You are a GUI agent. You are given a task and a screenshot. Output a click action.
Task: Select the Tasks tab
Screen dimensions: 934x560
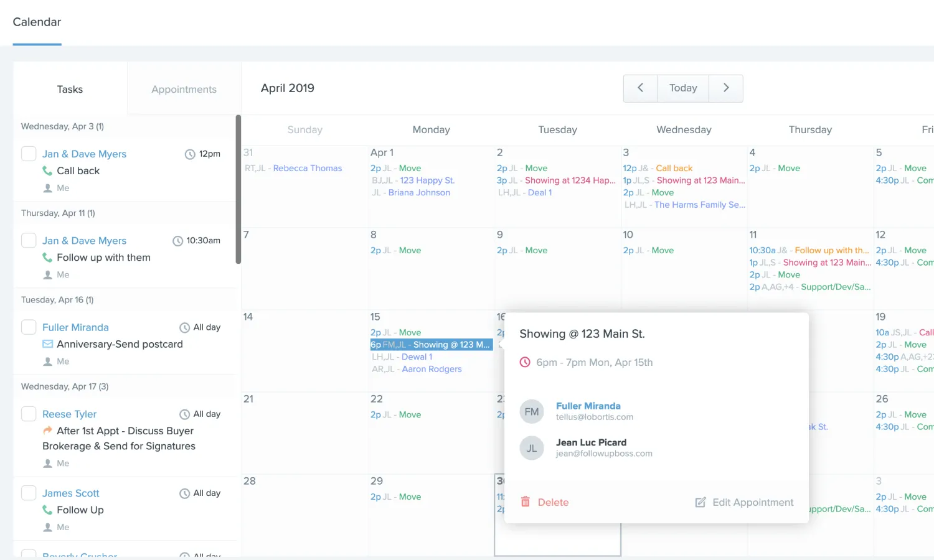(70, 89)
